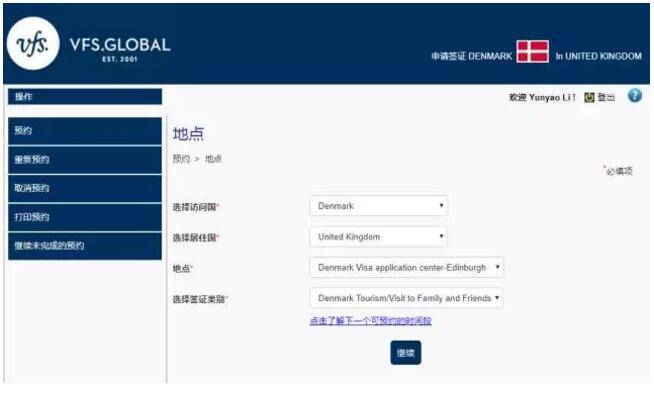Expand the 地点 Visa application center dropdown

coord(406,268)
